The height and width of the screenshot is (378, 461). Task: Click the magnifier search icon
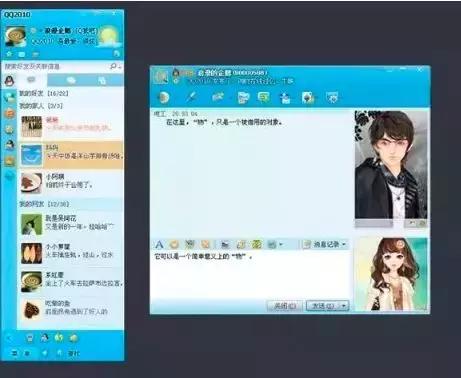pos(114,66)
